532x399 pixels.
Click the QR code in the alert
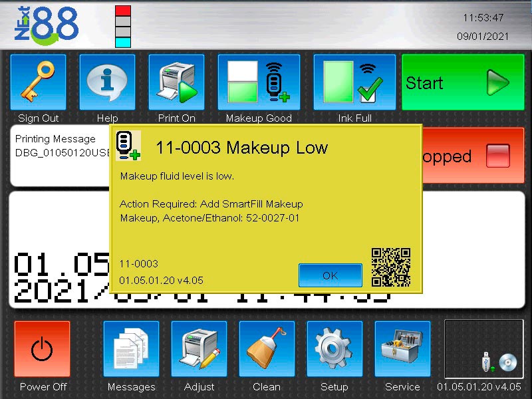[391, 267]
